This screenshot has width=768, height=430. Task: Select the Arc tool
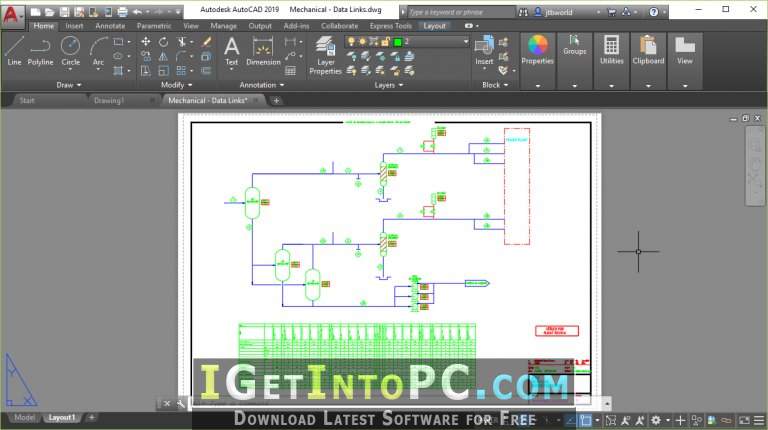coord(98,50)
